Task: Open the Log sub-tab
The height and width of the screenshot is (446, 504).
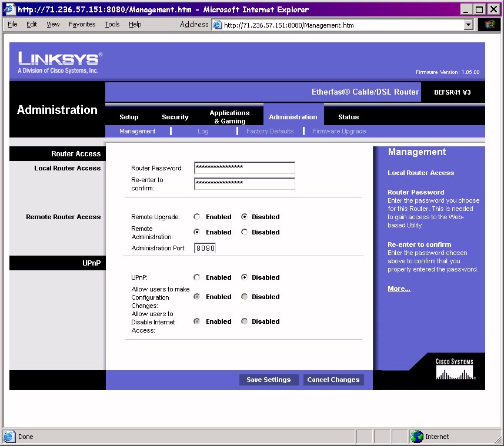Action: (x=203, y=131)
